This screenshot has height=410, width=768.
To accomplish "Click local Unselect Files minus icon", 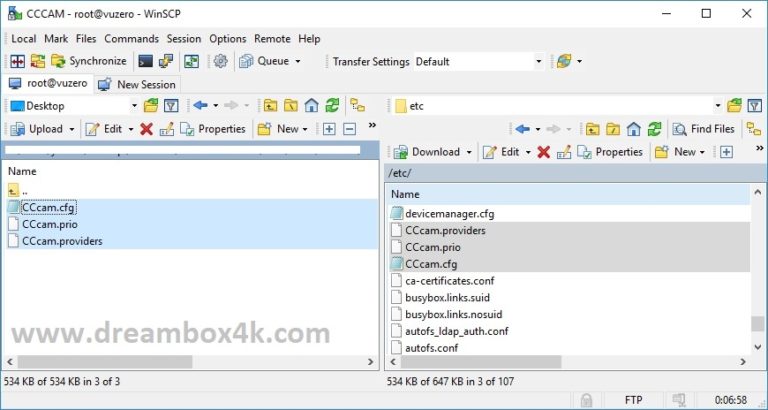I will (350, 129).
